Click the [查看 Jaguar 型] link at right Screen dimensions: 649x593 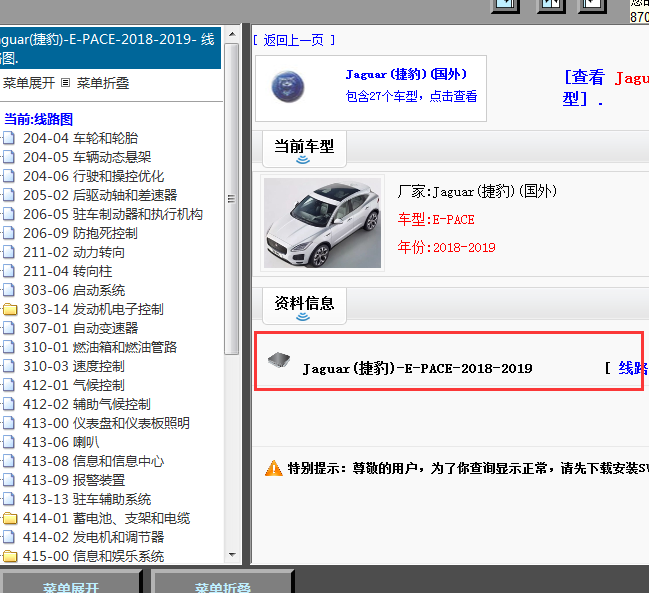click(x=605, y=88)
